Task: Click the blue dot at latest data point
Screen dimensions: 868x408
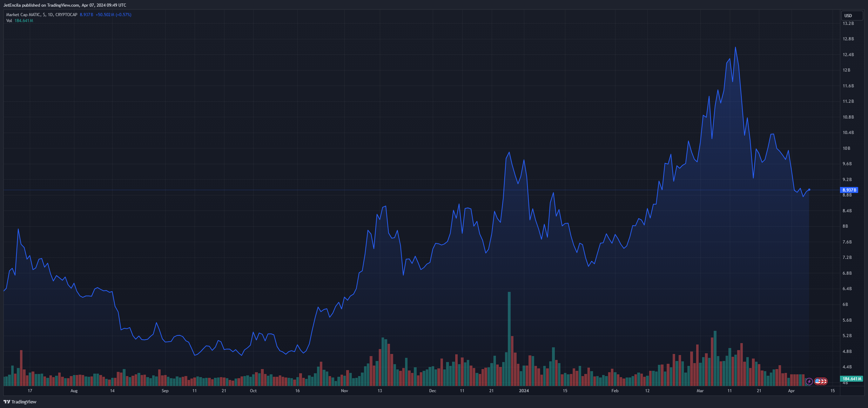Action: 809,190
